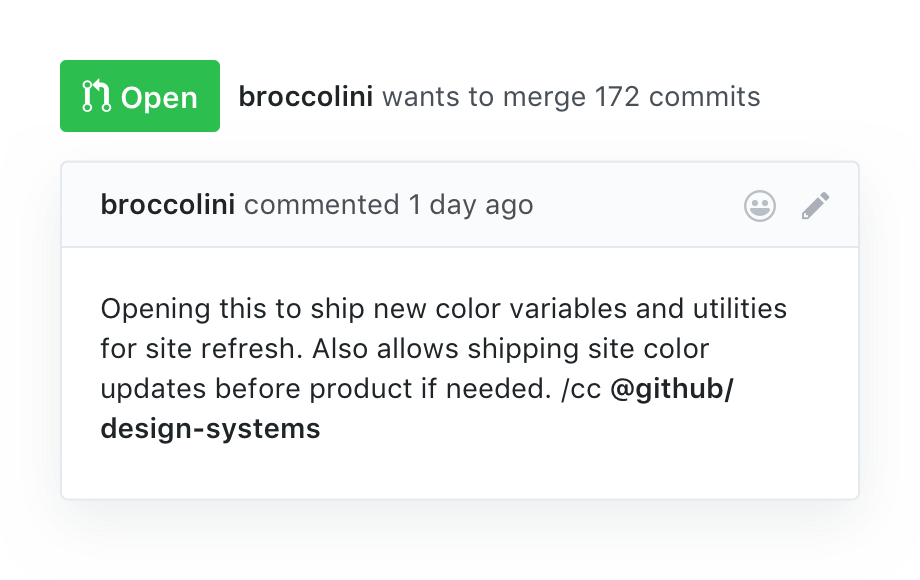Click the "1 day ago" timestamp
Viewport: 920px width, 580px height.
tap(470, 205)
